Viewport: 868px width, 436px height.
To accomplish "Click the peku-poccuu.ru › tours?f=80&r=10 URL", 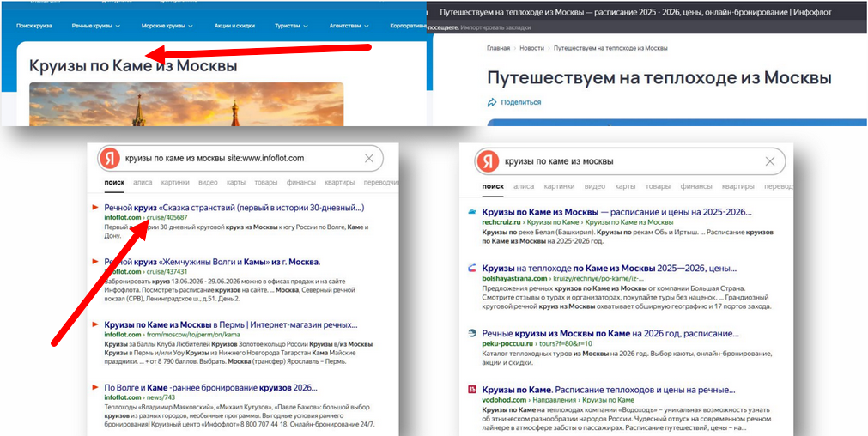I will point(537,343).
